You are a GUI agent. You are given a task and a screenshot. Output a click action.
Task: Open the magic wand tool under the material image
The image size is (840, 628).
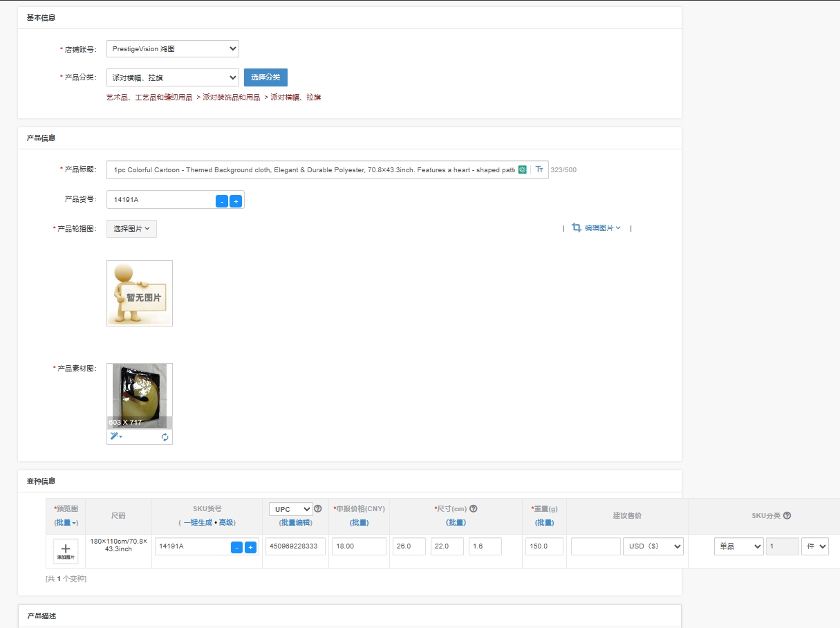tap(115, 436)
